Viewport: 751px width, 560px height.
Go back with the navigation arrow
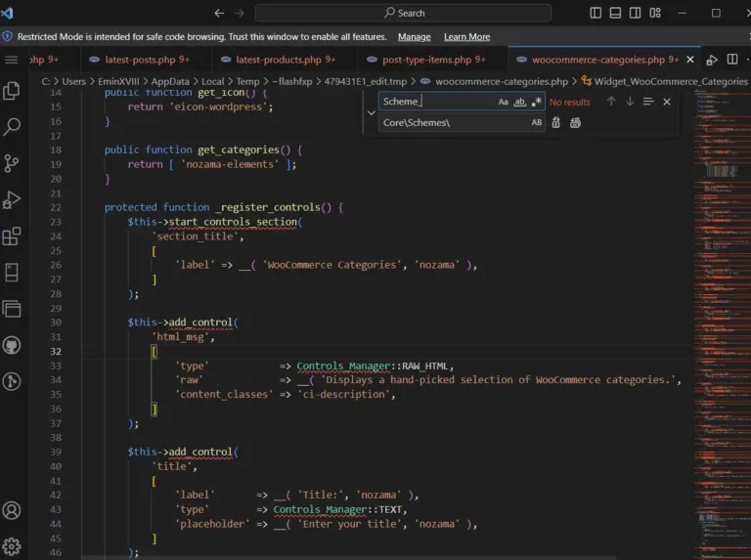[x=219, y=13]
